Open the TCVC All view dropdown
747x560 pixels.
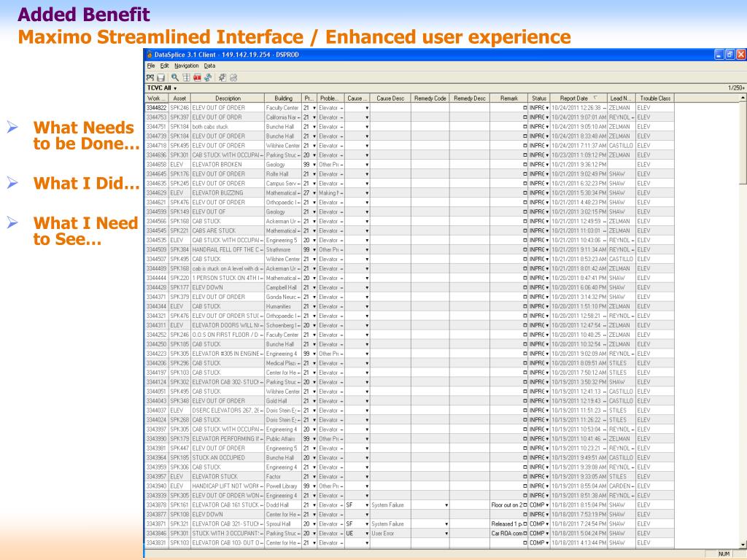pos(177,87)
